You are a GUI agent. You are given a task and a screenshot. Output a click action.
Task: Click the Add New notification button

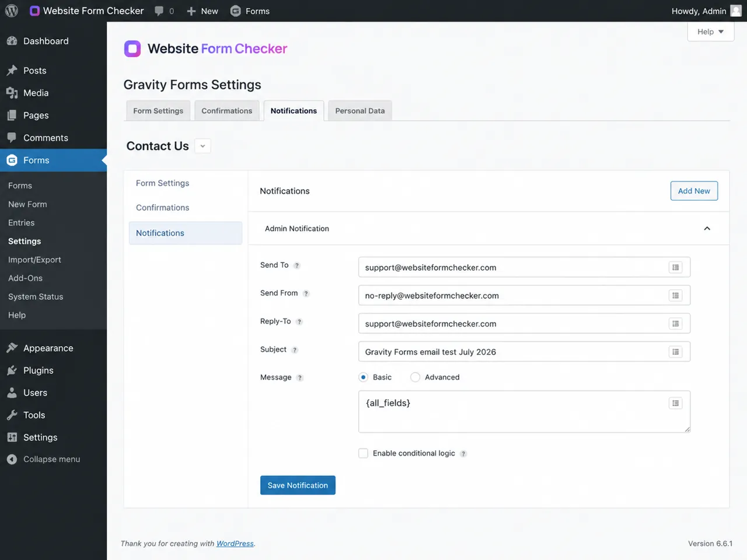tap(694, 191)
